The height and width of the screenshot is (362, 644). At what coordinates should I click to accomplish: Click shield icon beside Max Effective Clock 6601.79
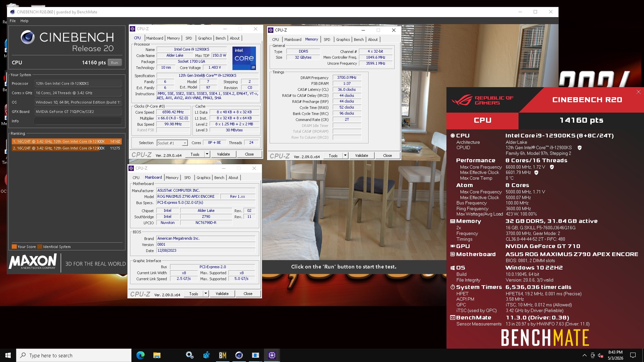tap(536, 173)
